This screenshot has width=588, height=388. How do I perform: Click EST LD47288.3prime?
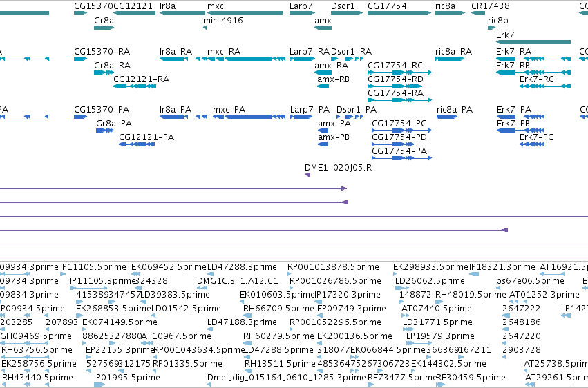point(243,267)
